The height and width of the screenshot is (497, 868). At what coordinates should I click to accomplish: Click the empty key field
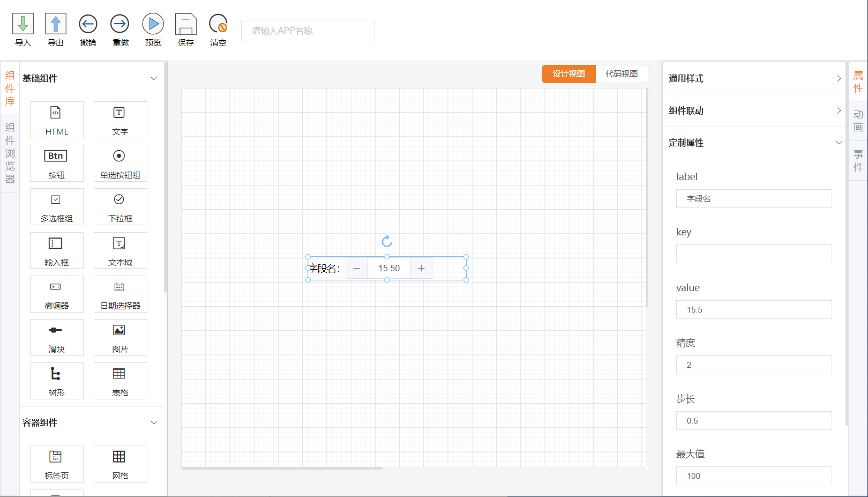[x=754, y=254]
